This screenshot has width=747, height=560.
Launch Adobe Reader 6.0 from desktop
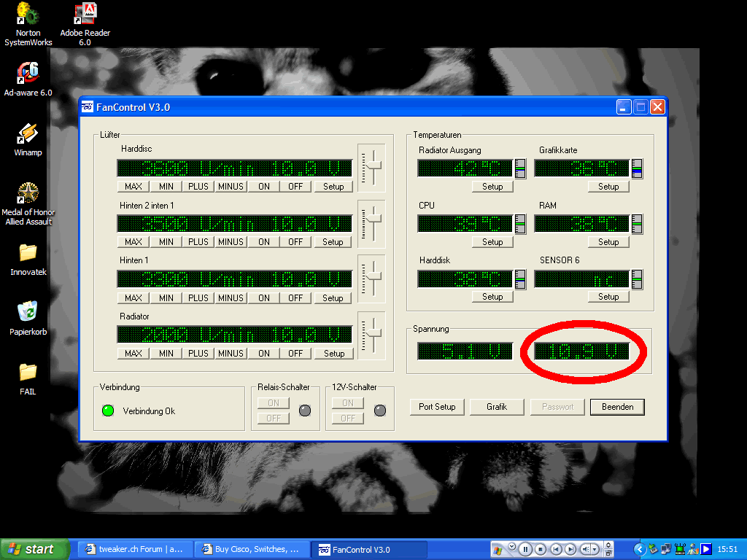coord(85,14)
